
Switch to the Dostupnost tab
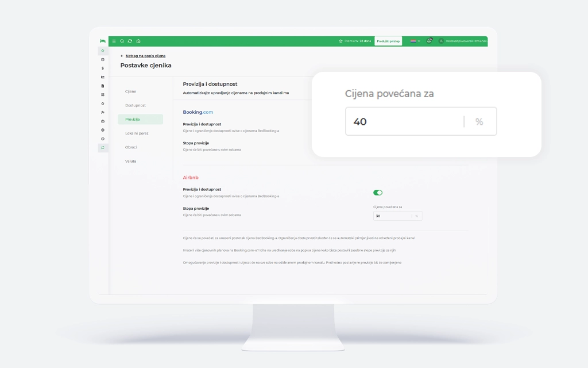click(136, 105)
